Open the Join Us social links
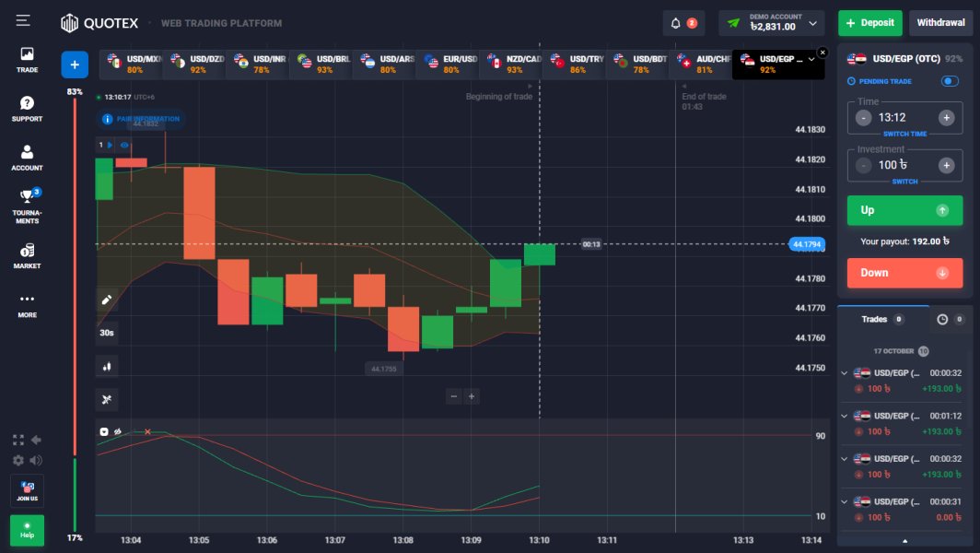Screen dimensions: 980x553 coord(27,491)
